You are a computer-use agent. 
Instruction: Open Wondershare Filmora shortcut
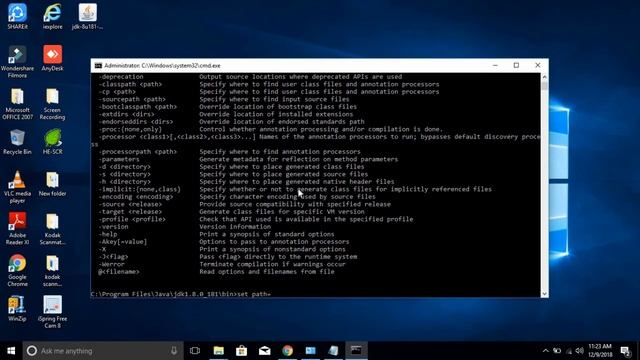pos(17,62)
